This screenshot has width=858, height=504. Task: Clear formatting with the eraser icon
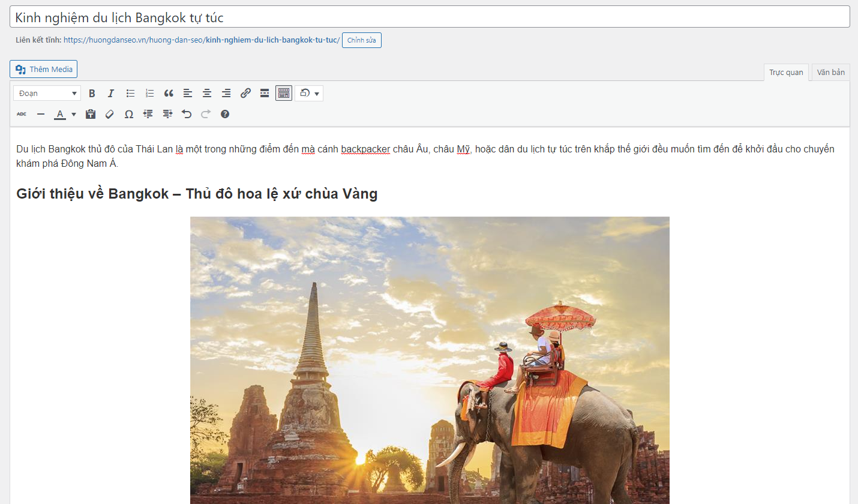click(110, 114)
